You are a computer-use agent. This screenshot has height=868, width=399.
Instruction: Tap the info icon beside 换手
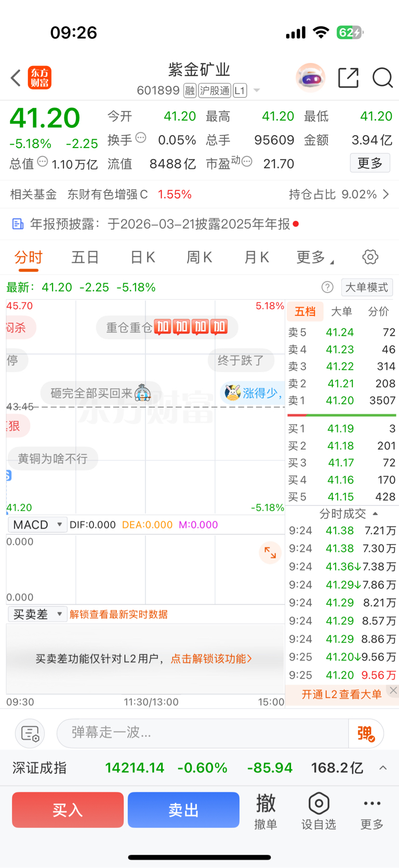pyautogui.click(x=141, y=138)
